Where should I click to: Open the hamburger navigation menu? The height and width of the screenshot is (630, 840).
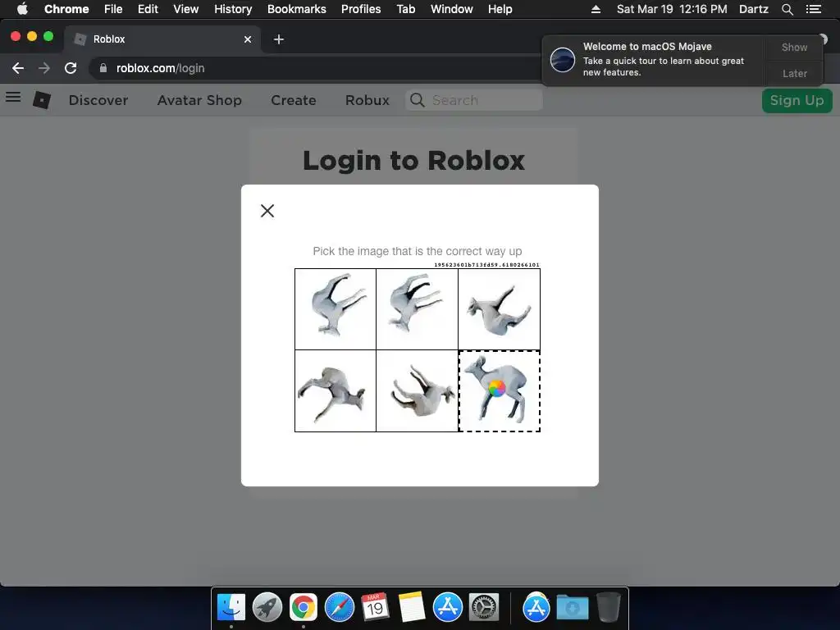(x=13, y=97)
